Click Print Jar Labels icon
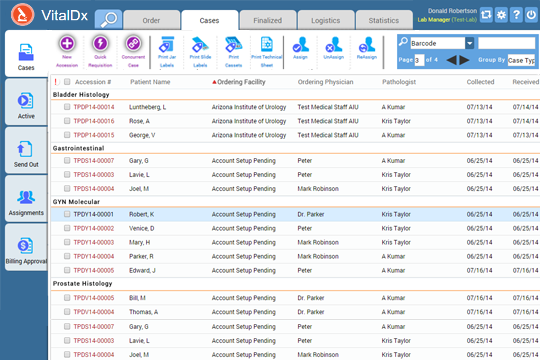 167,44
